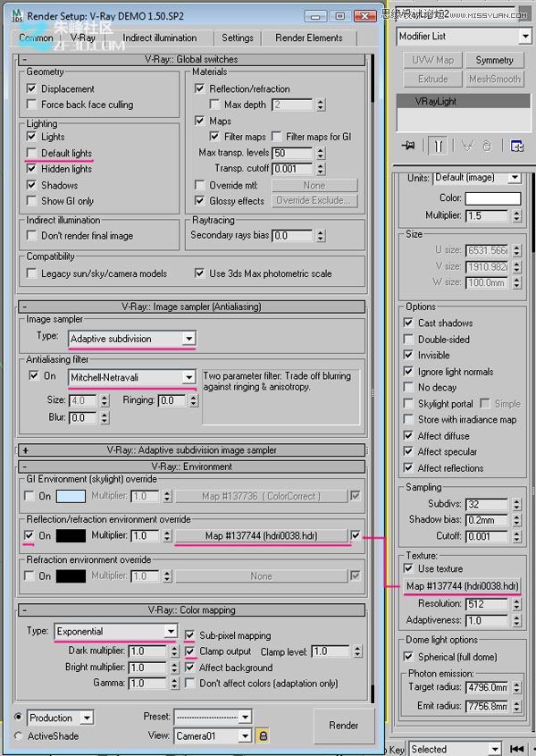Viewport: 536px width, 756px height.
Task: Click the Render button
Action: coord(344,725)
